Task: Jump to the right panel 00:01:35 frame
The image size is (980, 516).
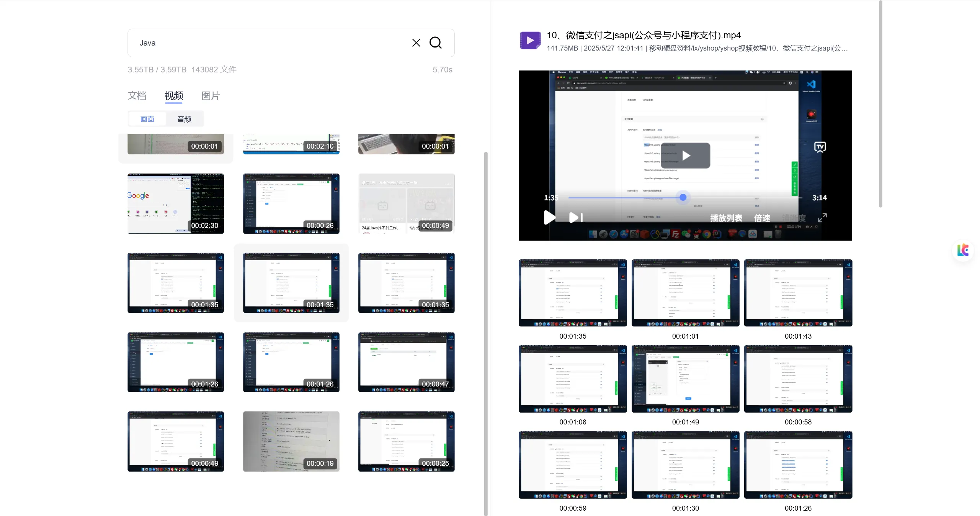Action: click(573, 293)
